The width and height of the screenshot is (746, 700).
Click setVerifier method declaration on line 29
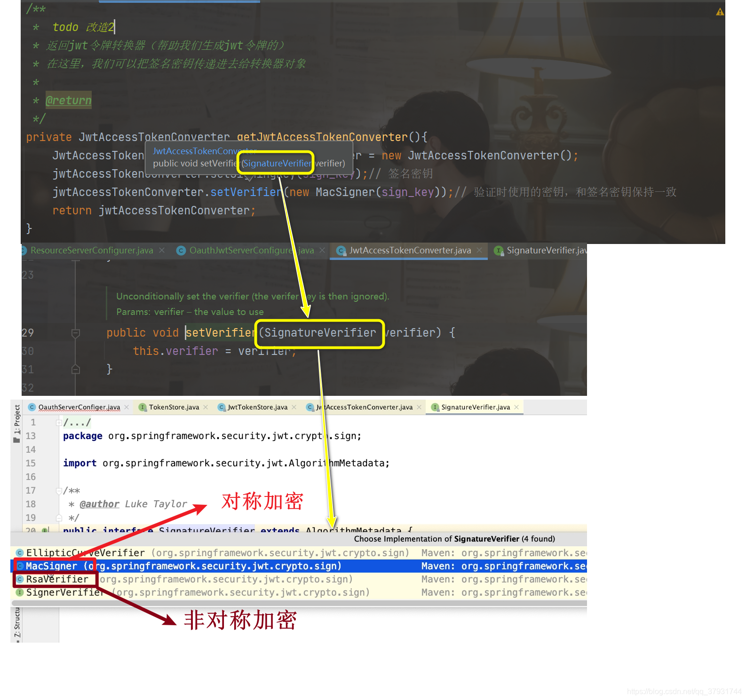[220, 333]
